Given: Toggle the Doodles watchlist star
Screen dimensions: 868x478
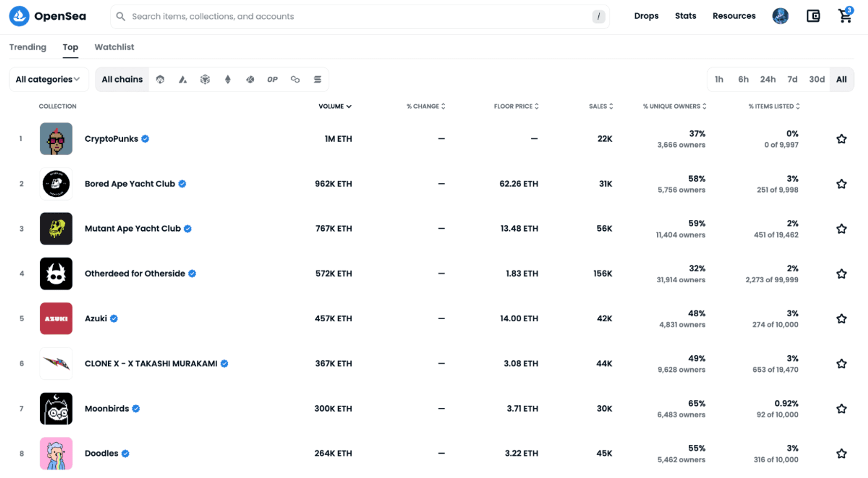Looking at the screenshot, I should pyautogui.click(x=841, y=453).
